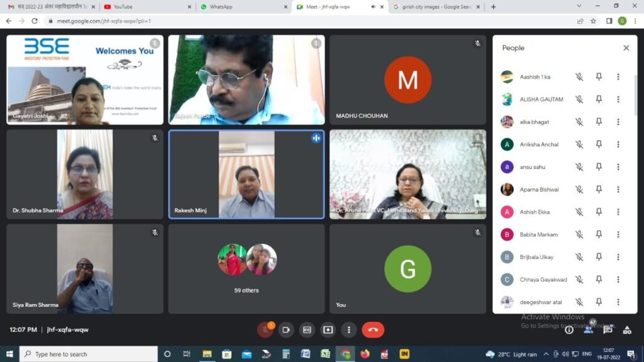Mute ALISHA GAUTAM's microphone
This screenshot has width=644, height=362.
click(579, 99)
